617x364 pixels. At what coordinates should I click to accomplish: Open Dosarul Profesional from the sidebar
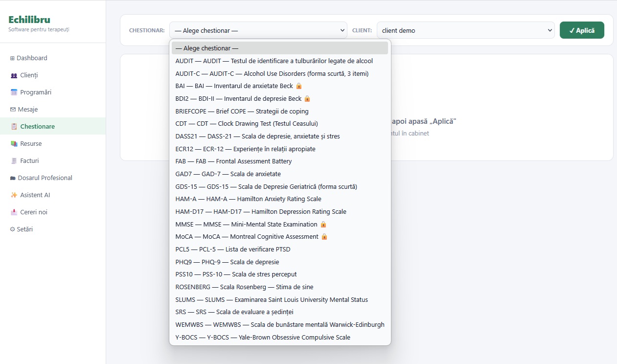pos(45,178)
